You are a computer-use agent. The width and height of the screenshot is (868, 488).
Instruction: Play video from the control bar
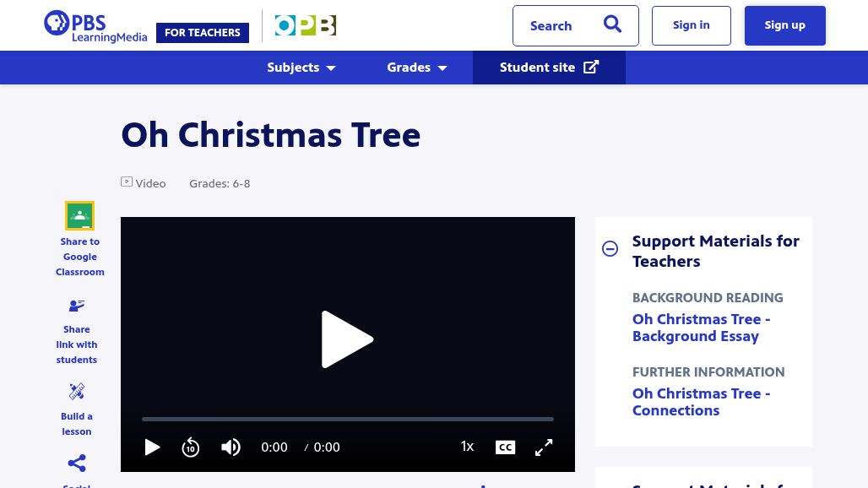click(152, 447)
